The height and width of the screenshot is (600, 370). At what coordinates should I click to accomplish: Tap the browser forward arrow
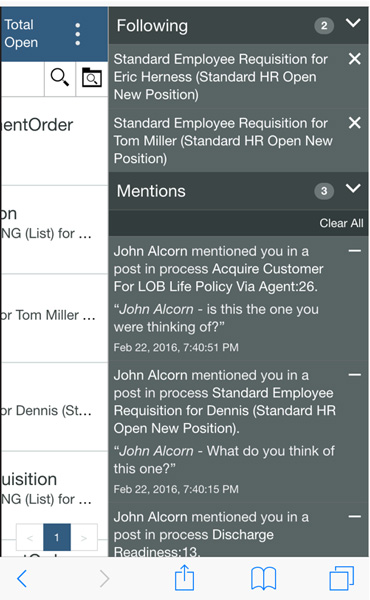104,578
